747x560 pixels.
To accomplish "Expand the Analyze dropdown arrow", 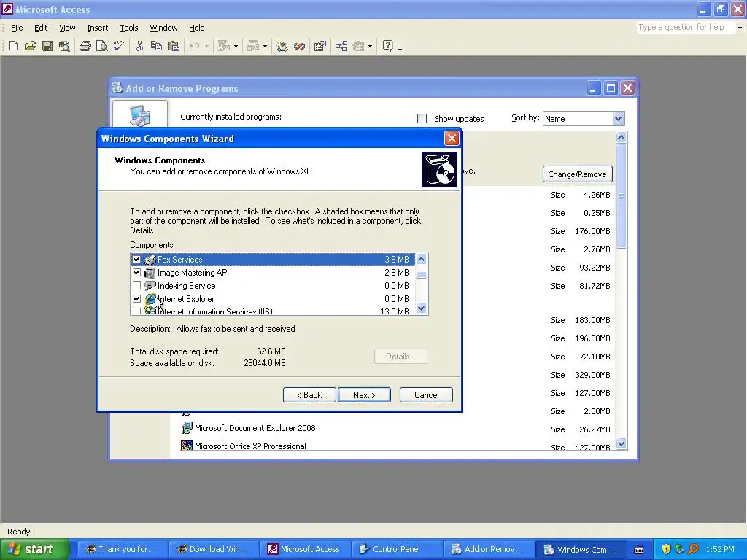I will point(266,46).
